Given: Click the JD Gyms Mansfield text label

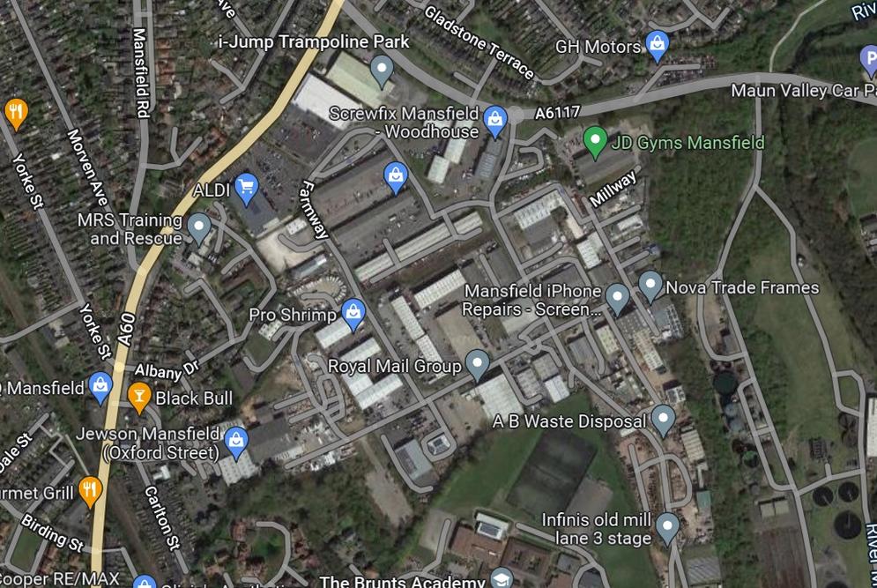Looking at the screenshot, I should coord(687,143).
